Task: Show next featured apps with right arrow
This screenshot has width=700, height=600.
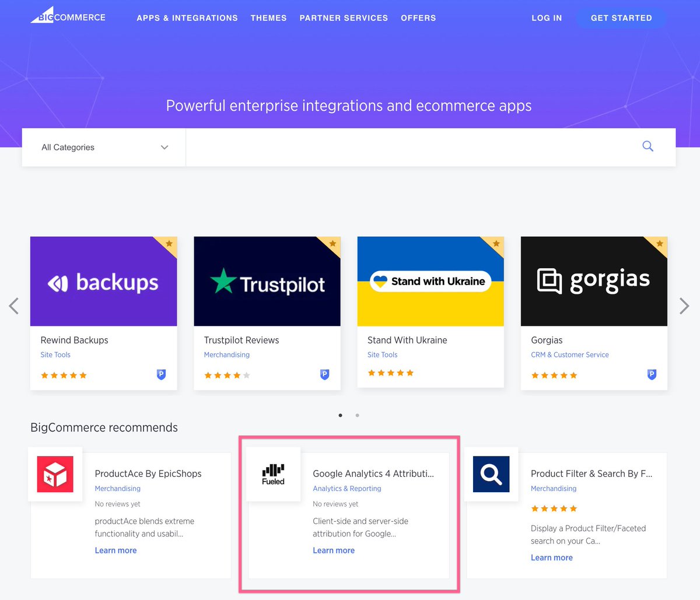Action: [x=685, y=306]
